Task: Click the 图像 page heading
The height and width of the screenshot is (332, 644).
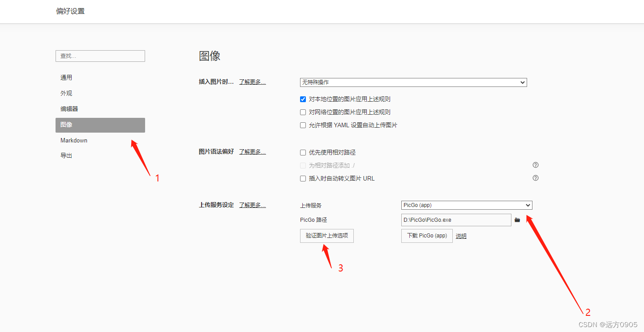Action: pyautogui.click(x=210, y=56)
